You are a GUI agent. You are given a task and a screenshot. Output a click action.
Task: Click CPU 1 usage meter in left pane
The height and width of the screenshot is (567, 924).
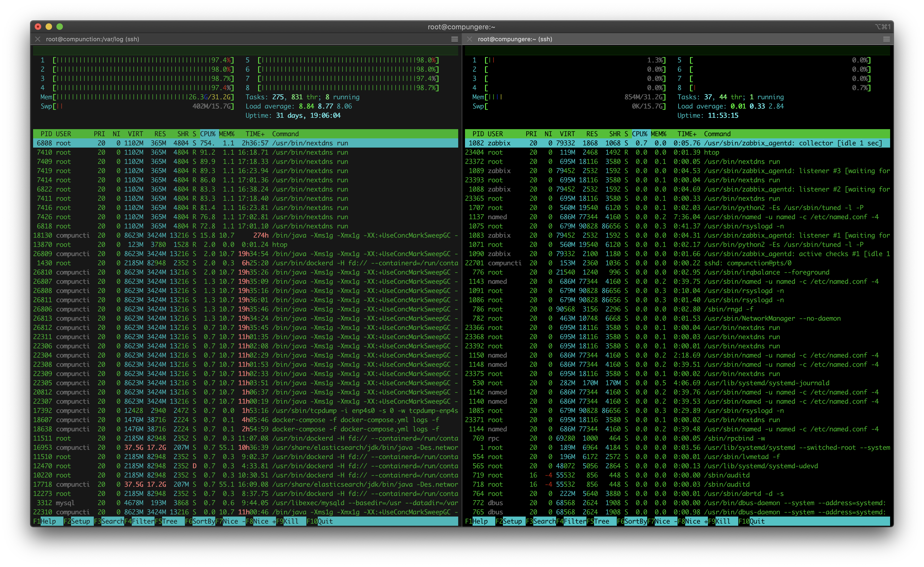[137, 60]
